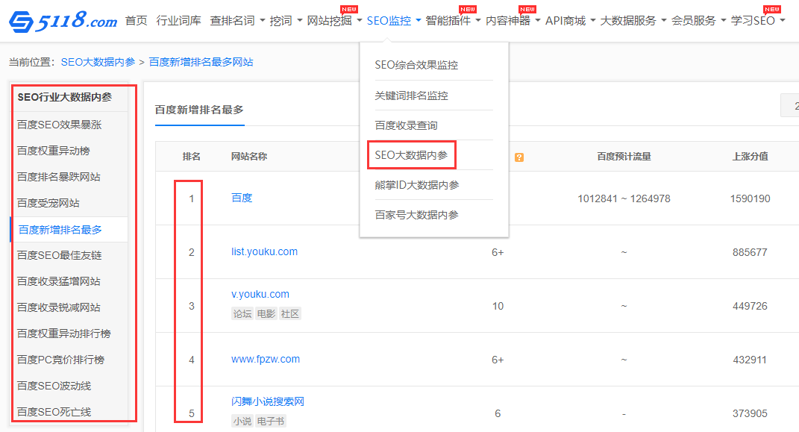
Task: Choose 关键词排名监控 from the dropdown
Action: [x=411, y=95]
